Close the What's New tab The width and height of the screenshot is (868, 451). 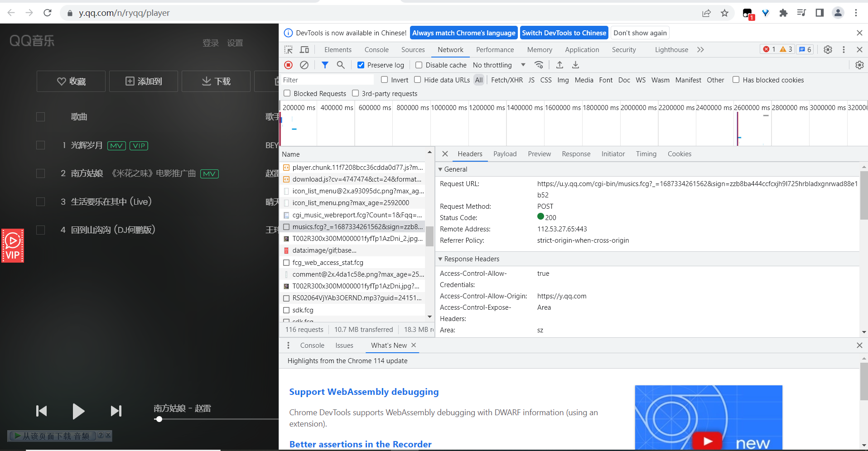414,345
